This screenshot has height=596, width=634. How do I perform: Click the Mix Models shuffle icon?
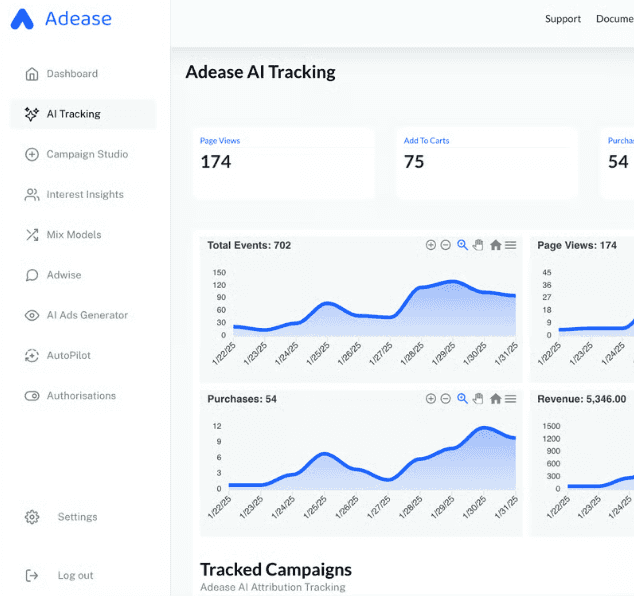pyautogui.click(x=31, y=235)
